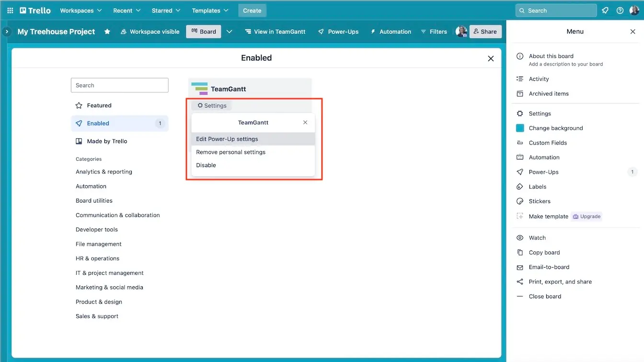Click the Change background color swatch
This screenshot has width=644, height=362.
[520, 128]
